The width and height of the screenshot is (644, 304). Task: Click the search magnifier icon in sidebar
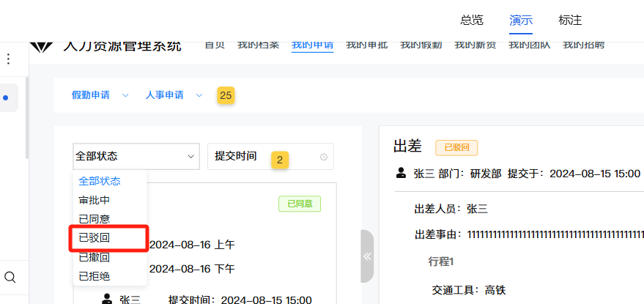coord(10,277)
